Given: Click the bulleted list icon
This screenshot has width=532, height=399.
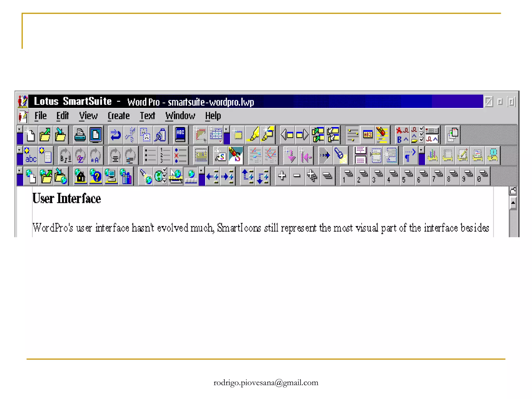Looking at the screenshot, I should pyautogui.click(x=150, y=156).
